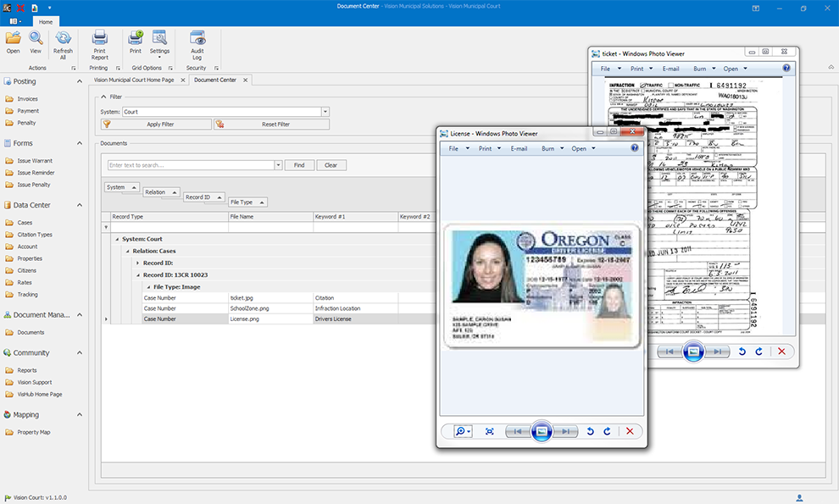Click help icon in ticket Photo Viewer
839x504 pixels.
tap(786, 68)
